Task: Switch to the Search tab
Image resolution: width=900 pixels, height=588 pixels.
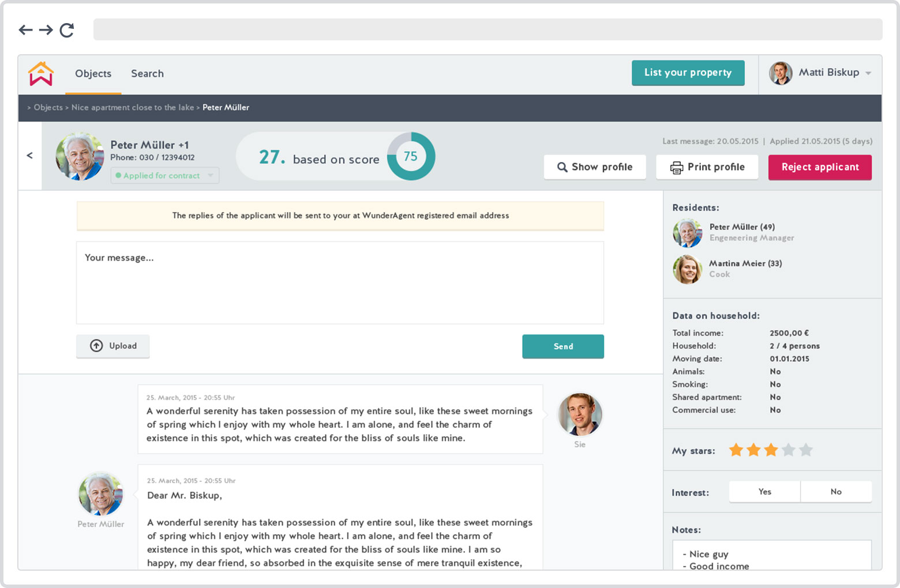Action: point(147,74)
